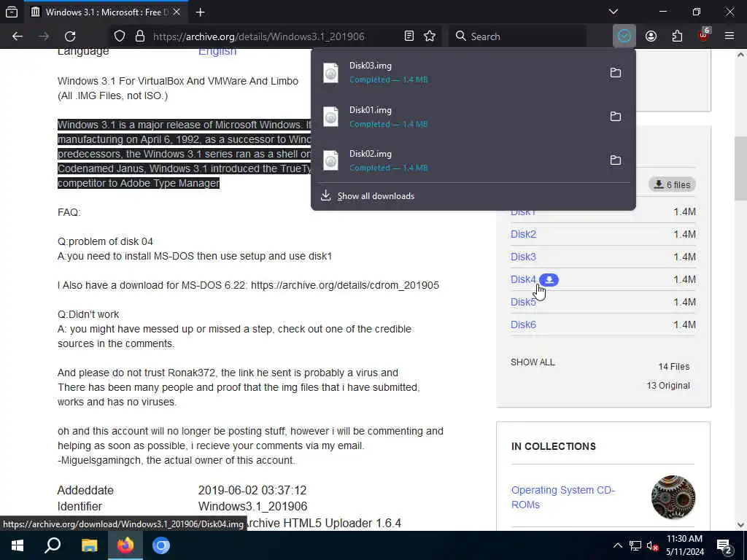Open the extensions puzzle icon

point(677,36)
